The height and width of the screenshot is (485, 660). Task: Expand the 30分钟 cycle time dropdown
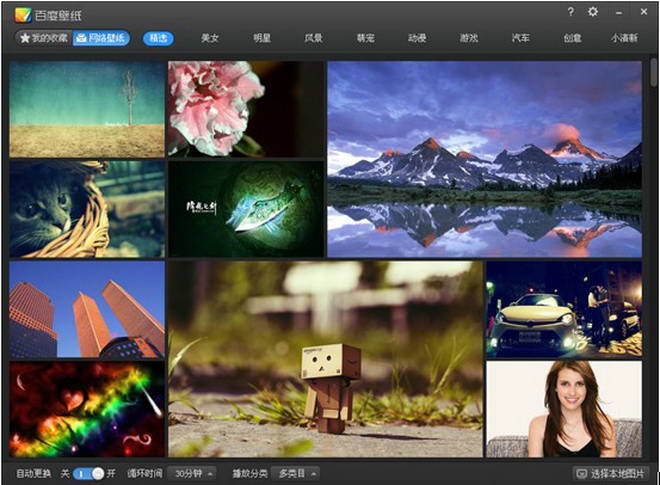coord(193,474)
